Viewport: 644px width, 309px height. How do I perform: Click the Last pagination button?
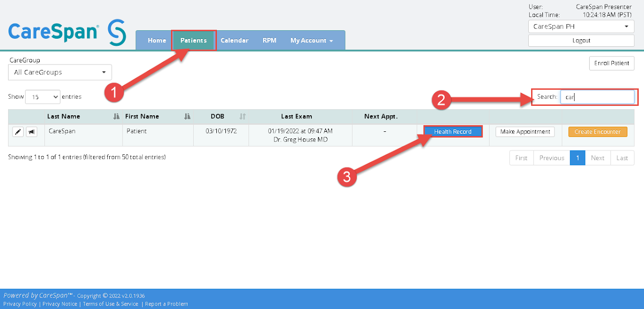pos(622,158)
